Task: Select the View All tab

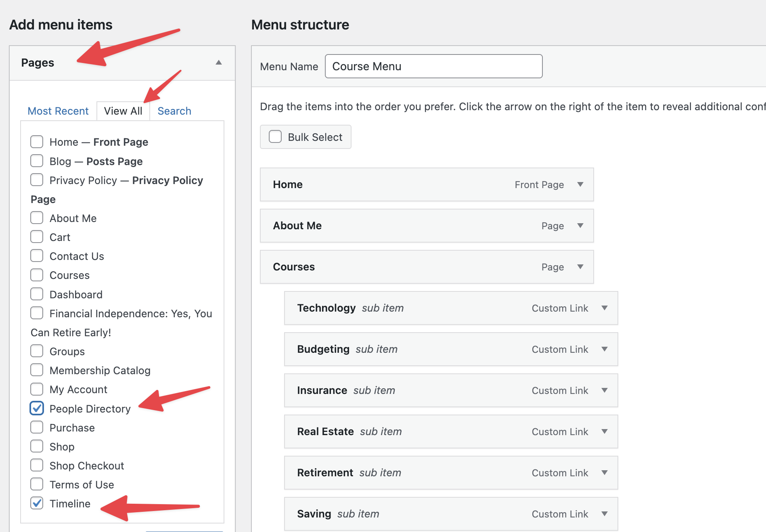Action: (123, 111)
